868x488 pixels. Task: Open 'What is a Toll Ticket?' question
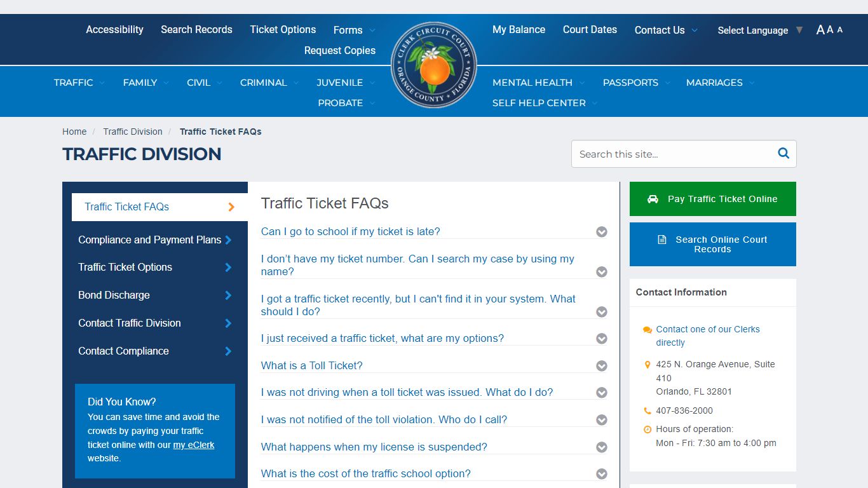point(312,365)
